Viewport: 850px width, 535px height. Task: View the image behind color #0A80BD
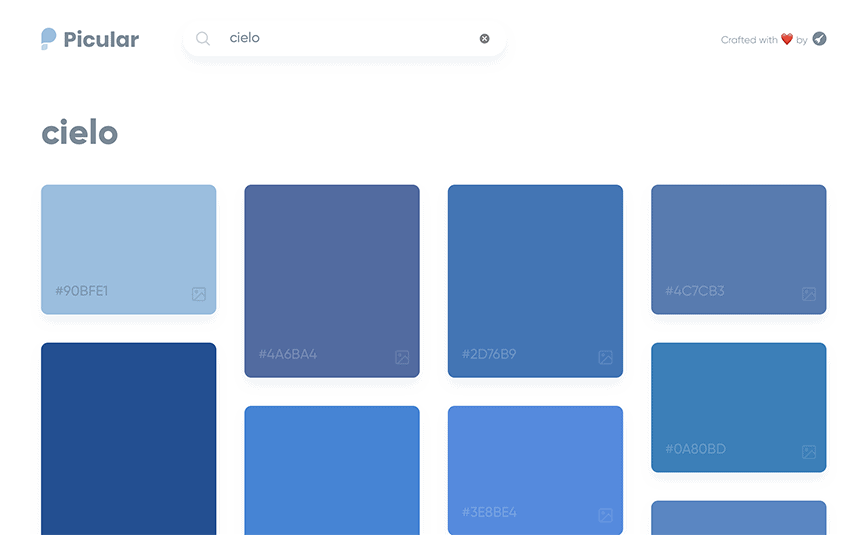click(808, 452)
